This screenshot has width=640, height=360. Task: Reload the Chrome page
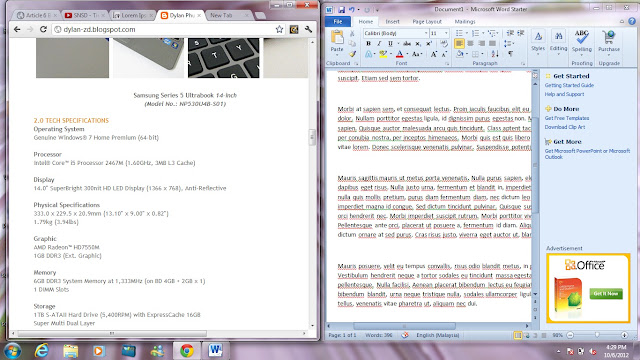tap(43, 29)
